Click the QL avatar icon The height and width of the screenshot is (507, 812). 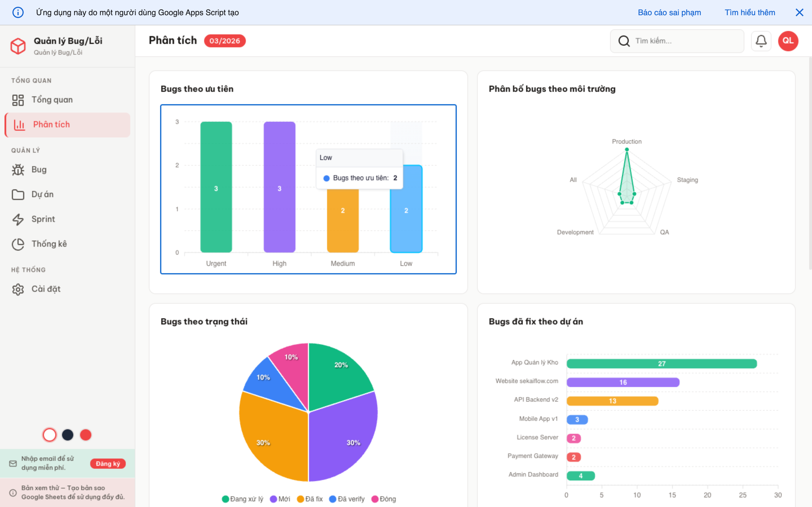[788, 41]
